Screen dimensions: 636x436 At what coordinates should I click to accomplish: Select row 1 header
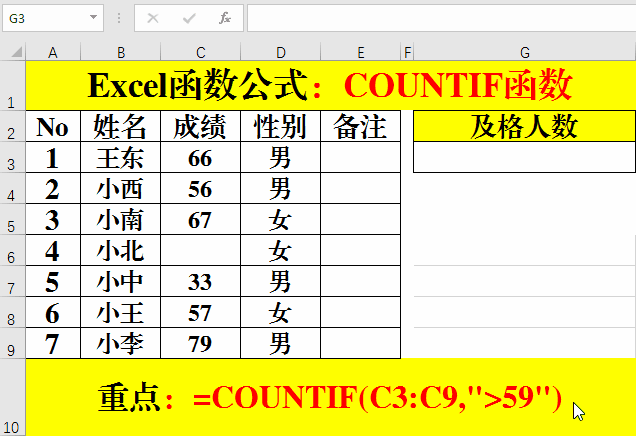point(12,85)
